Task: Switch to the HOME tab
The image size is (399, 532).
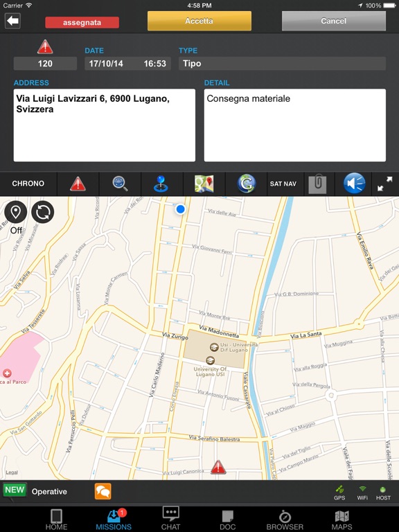Action: pyautogui.click(x=56, y=520)
